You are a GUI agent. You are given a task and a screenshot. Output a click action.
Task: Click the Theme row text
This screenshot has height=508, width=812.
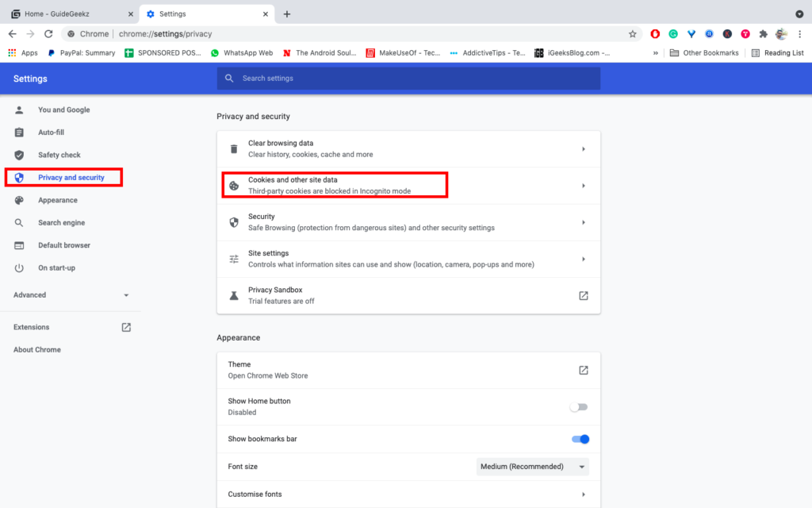pos(268,370)
